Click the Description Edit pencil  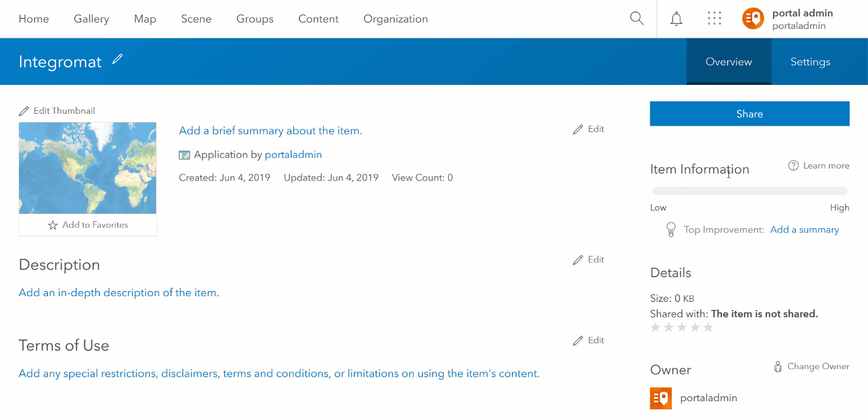click(x=578, y=260)
